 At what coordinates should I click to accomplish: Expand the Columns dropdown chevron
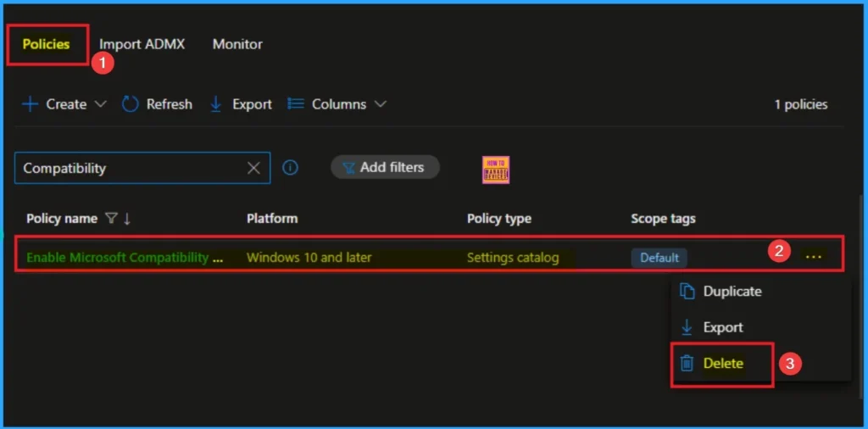pyautogui.click(x=380, y=104)
